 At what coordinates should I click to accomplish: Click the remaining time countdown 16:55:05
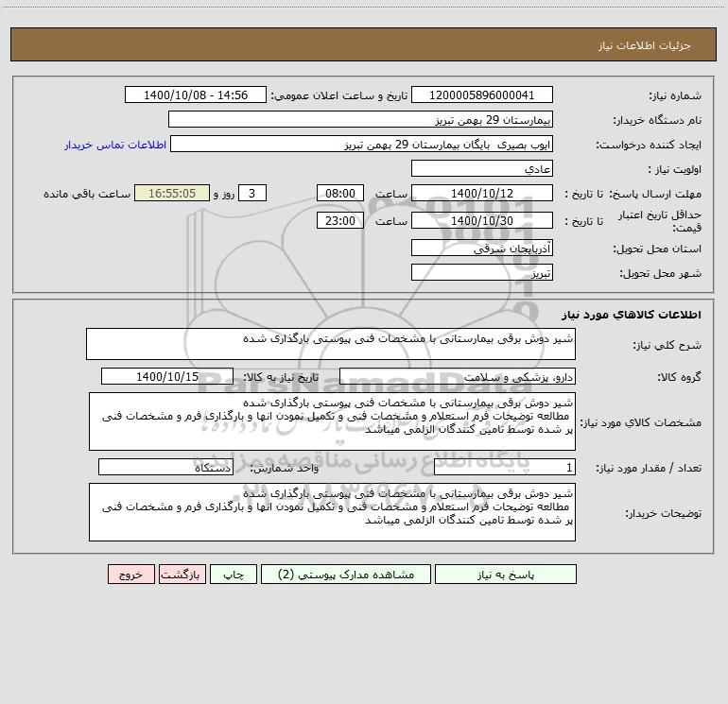[172, 193]
